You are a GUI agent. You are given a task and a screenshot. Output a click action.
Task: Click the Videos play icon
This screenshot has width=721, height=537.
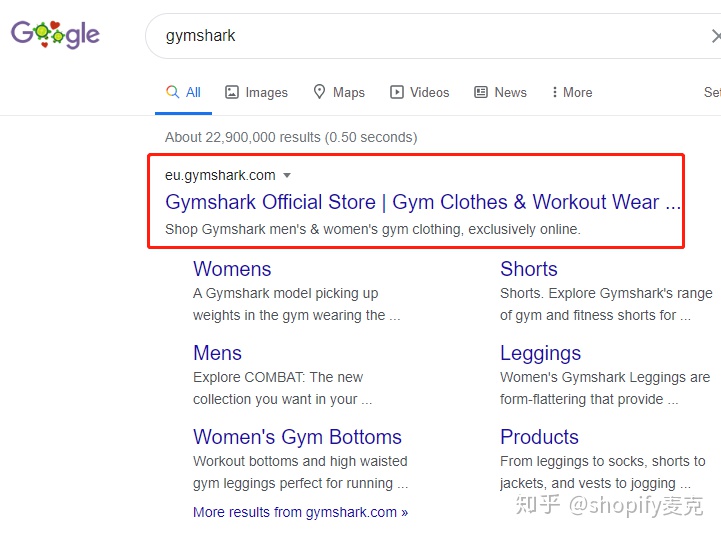point(397,92)
